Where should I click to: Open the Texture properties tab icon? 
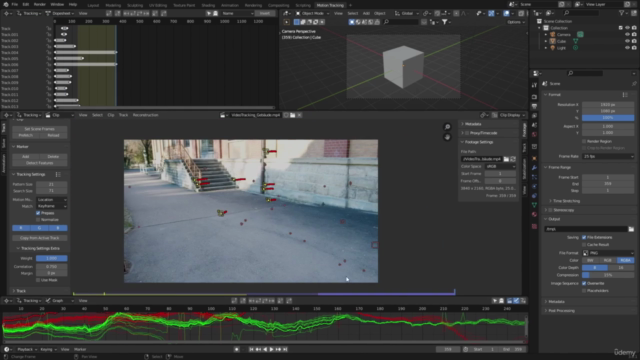click(x=534, y=226)
